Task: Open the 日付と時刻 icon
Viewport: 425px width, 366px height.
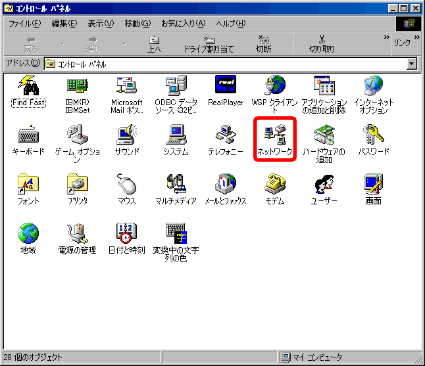Action: click(127, 238)
